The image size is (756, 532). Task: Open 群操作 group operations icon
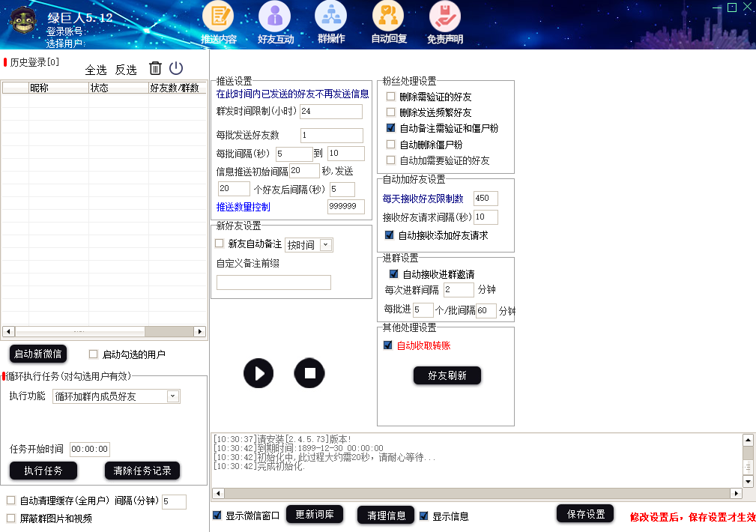330,16
